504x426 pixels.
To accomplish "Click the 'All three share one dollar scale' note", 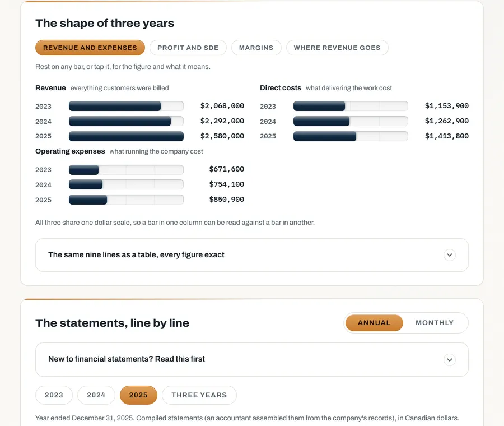I will 175,223.
